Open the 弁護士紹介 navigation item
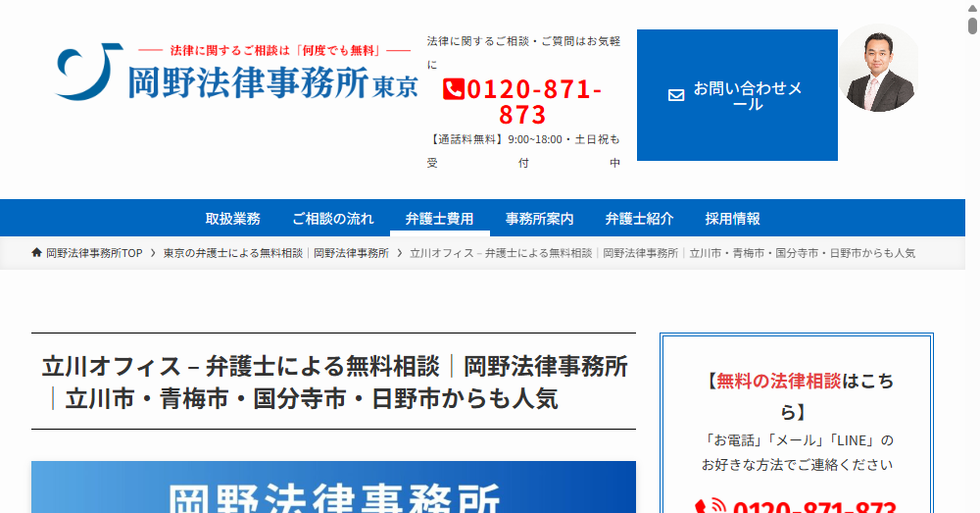 click(639, 219)
